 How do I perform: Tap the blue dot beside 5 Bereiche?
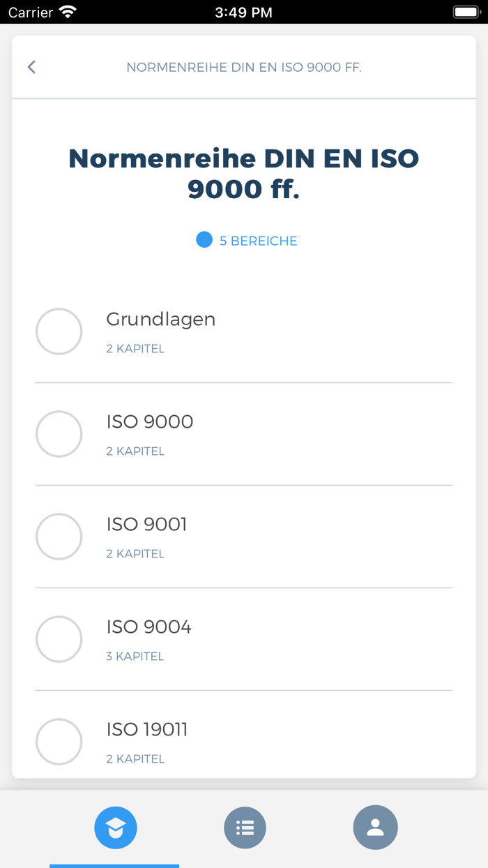(x=204, y=240)
